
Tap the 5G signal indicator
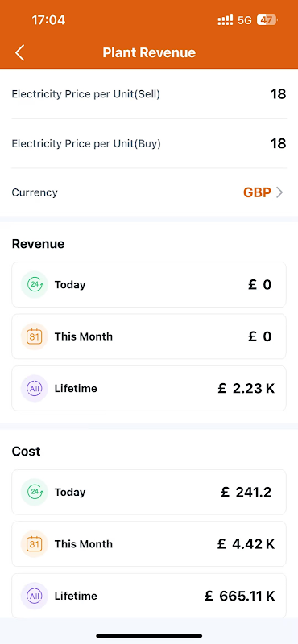coord(245,20)
